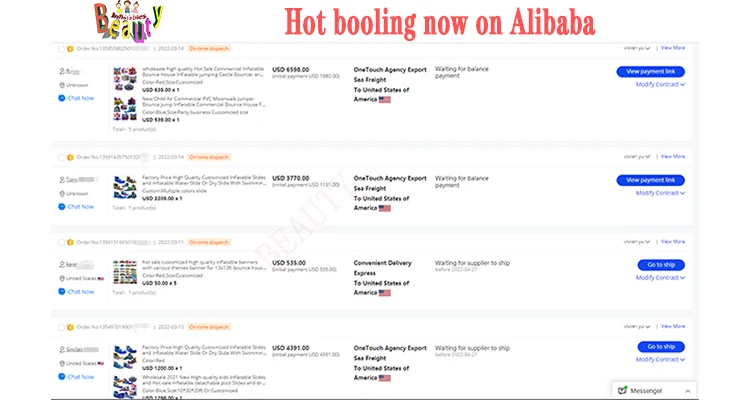Open Modify Contract for the banner order
Viewport: 750px width, 400px height.
coord(660,278)
